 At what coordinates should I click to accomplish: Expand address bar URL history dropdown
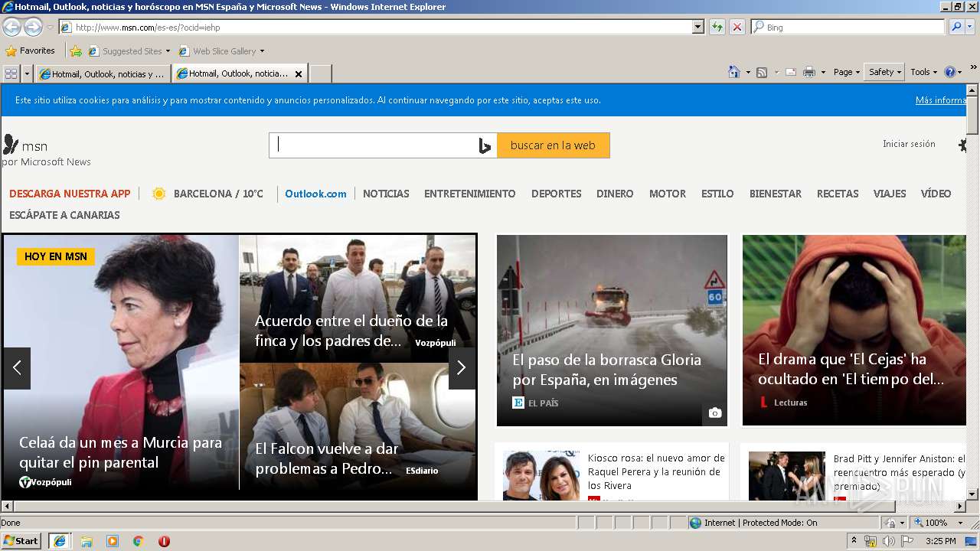(697, 27)
